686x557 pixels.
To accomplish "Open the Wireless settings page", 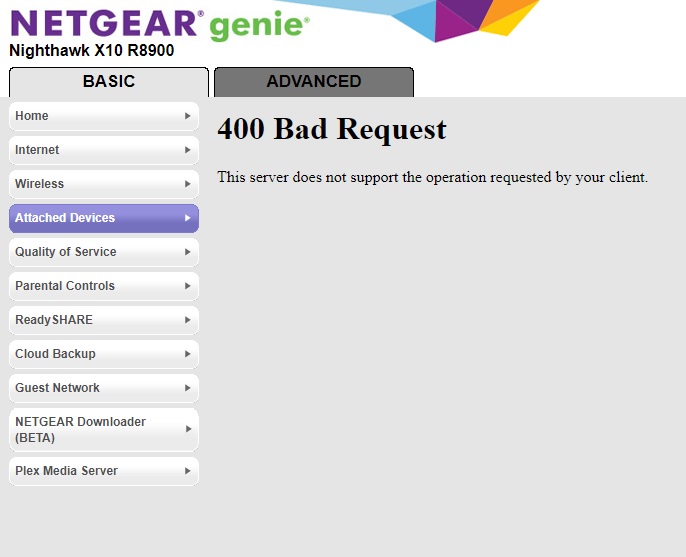I will [x=104, y=184].
